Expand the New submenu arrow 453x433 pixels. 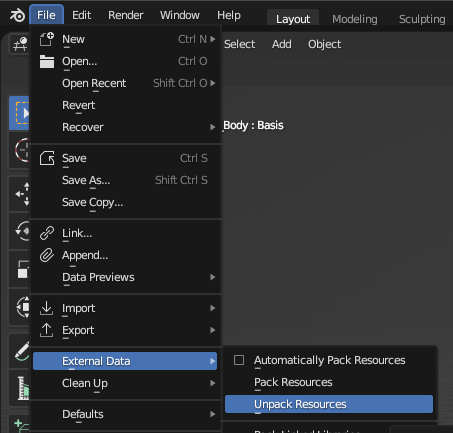pos(212,39)
